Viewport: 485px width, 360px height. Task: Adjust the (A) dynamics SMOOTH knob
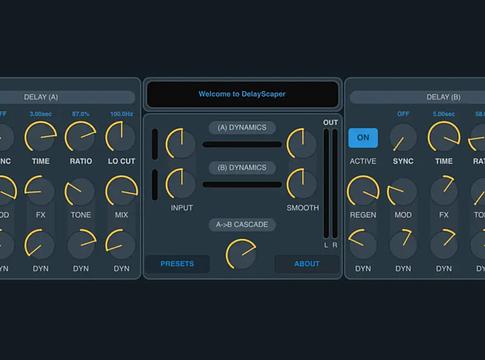click(301, 144)
